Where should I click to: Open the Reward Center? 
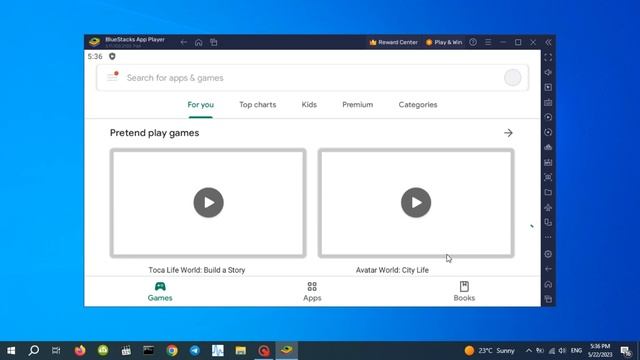[393, 42]
